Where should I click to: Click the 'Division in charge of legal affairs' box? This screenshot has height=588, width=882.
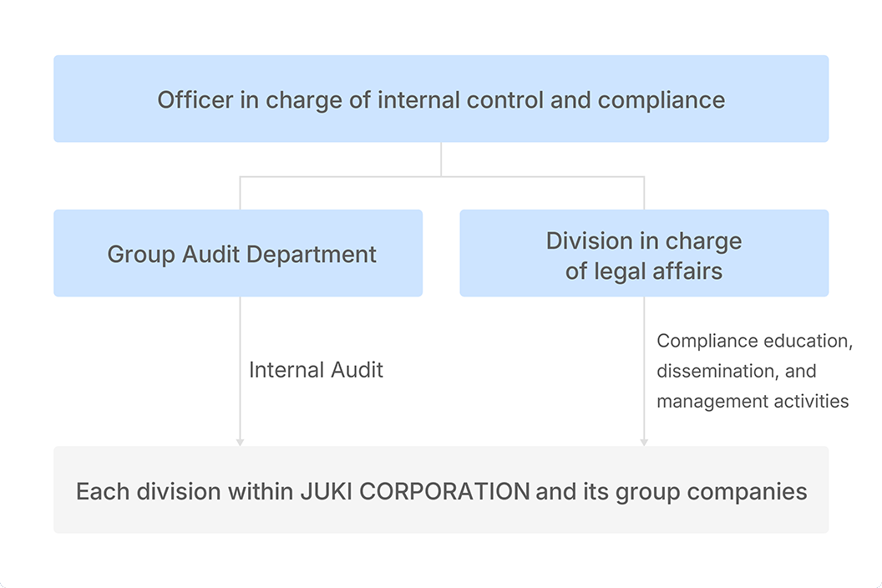click(644, 253)
